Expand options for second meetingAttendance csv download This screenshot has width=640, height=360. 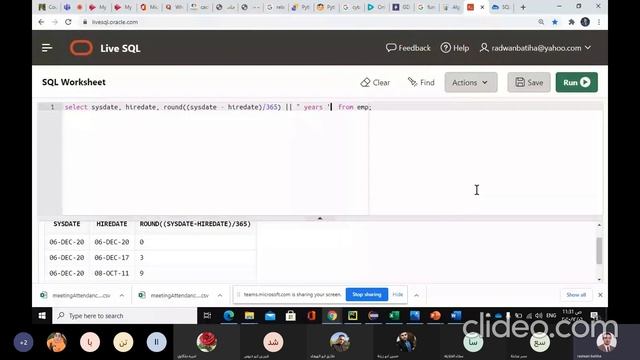pos(220,295)
